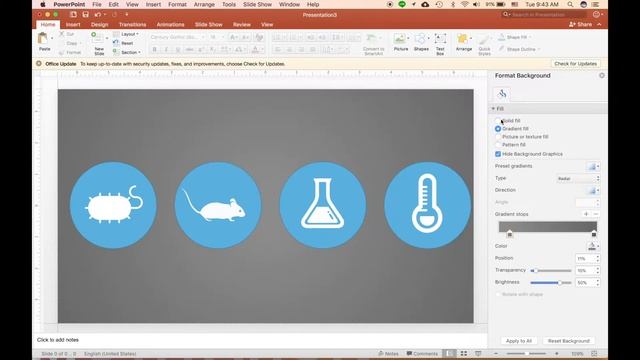Image resolution: width=640 pixels, height=360 pixels.
Task: Click the Shape Fill paint bucket
Action: click(x=502, y=37)
